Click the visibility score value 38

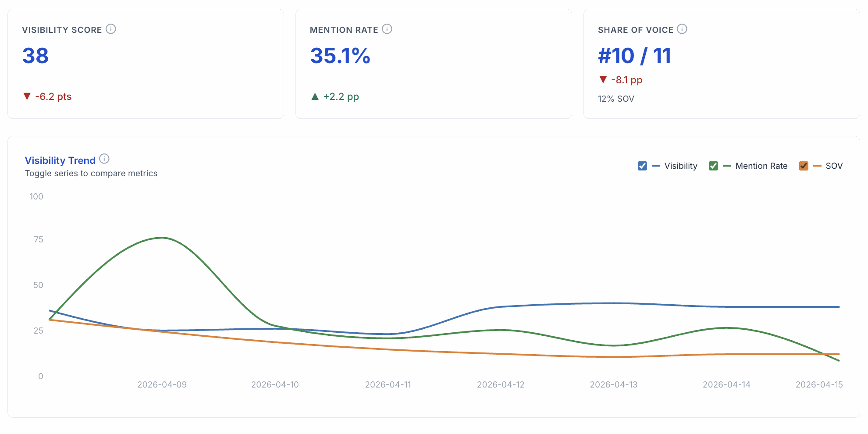[x=36, y=56]
